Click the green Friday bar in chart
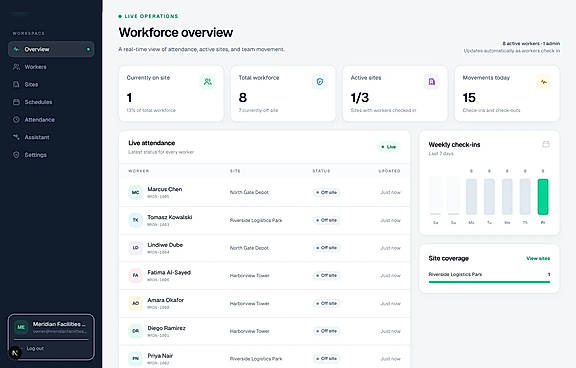The image size is (576, 368). point(543,196)
